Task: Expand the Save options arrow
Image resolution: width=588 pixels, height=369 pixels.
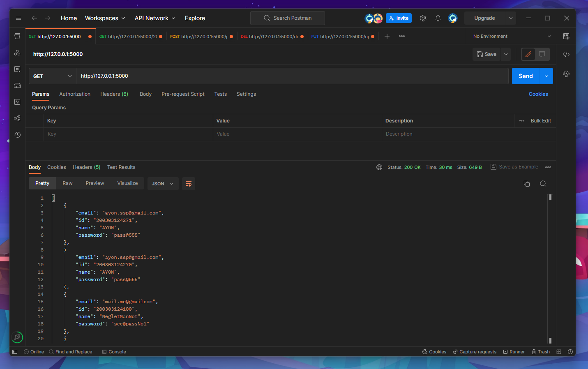Action: click(506, 54)
